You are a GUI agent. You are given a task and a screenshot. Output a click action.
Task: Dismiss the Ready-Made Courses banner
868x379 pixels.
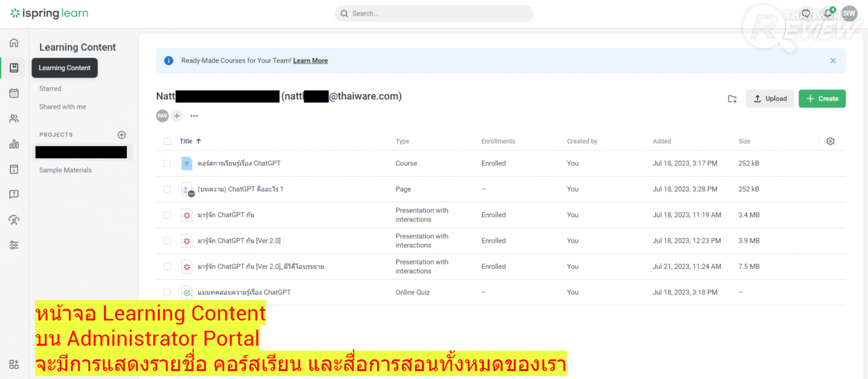click(x=833, y=61)
